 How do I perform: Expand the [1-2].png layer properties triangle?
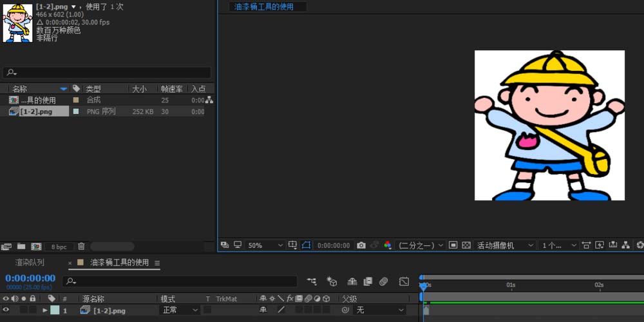coord(45,310)
